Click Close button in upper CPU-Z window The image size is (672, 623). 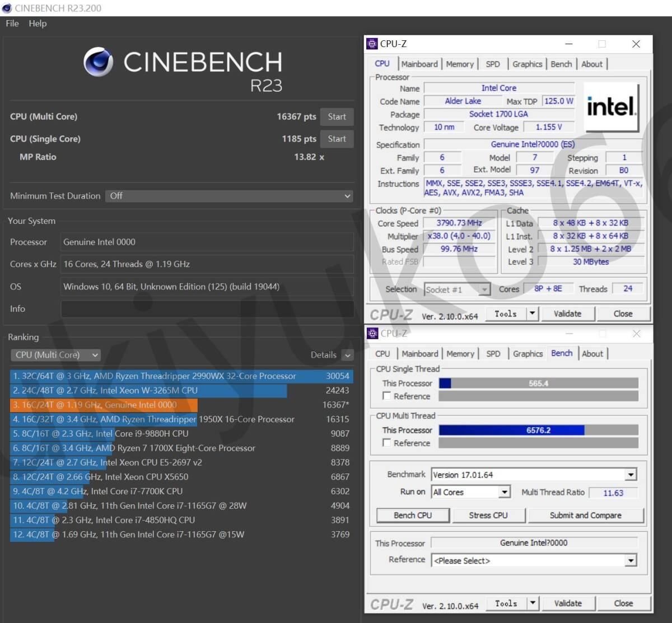623,314
